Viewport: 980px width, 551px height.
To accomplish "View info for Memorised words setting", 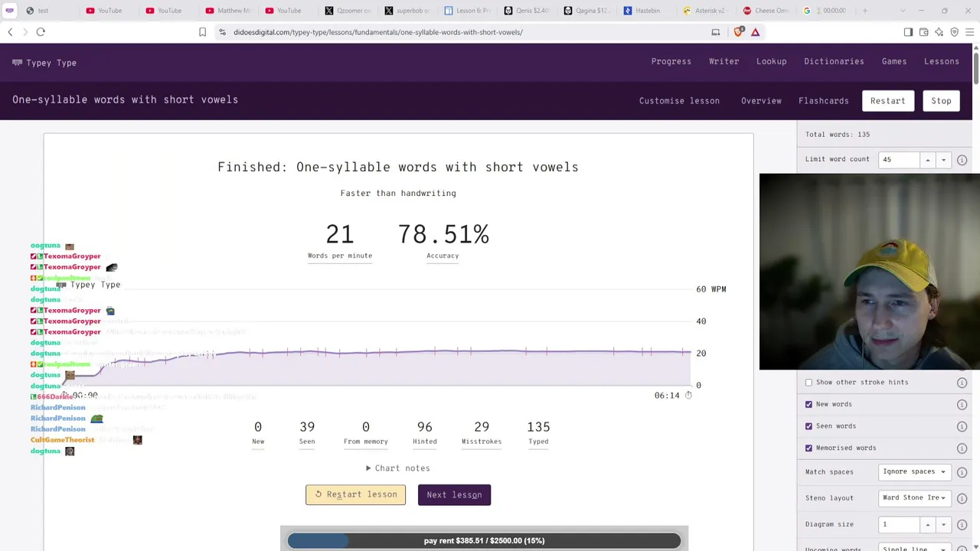I will click(x=962, y=448).
